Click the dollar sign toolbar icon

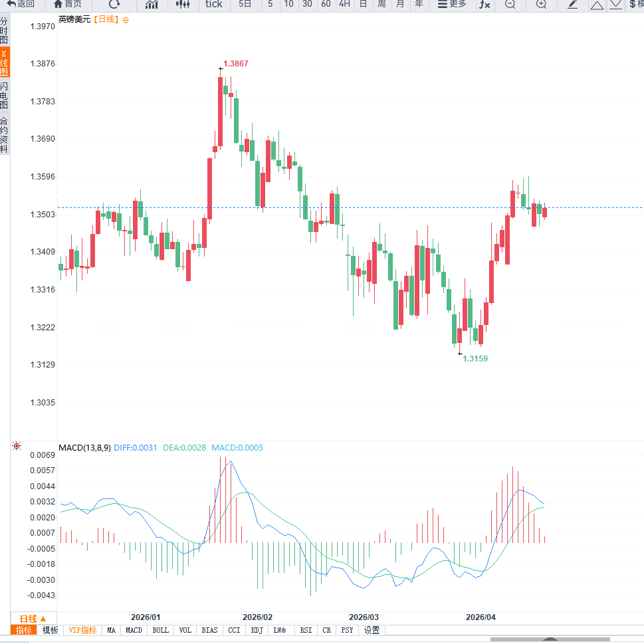(x=633, y=4)
